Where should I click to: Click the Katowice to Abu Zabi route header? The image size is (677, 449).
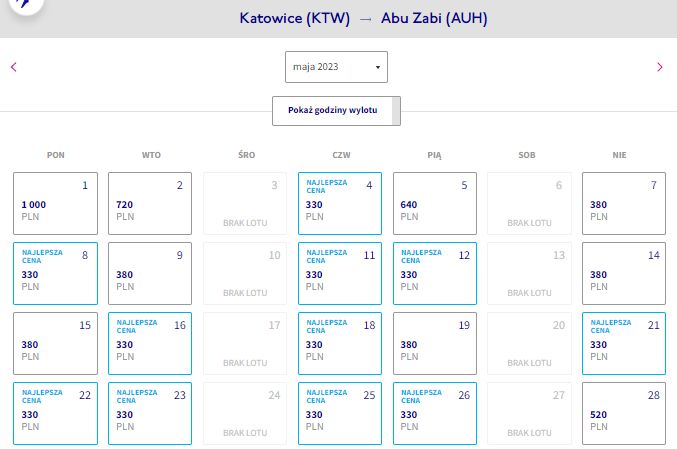364,19
